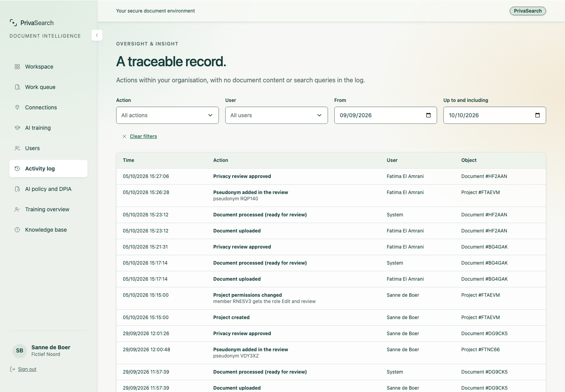Open the Knowledge base

click(x=48, y=230)
